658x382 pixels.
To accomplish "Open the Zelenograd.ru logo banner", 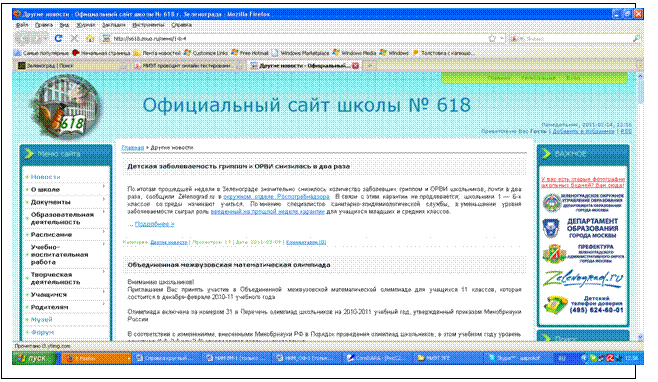I will (x=583, y=278).
